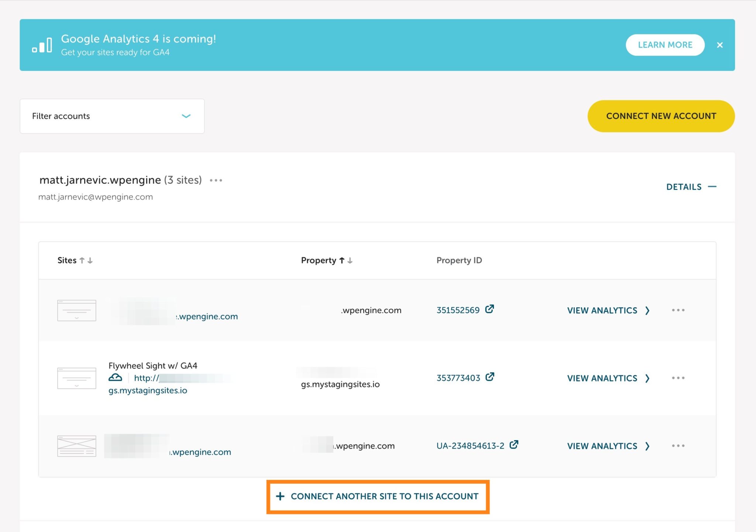Sort Sites ascending using the up arrow
The height and width of the screenshot is (532, 756).
tap(82, 260)
